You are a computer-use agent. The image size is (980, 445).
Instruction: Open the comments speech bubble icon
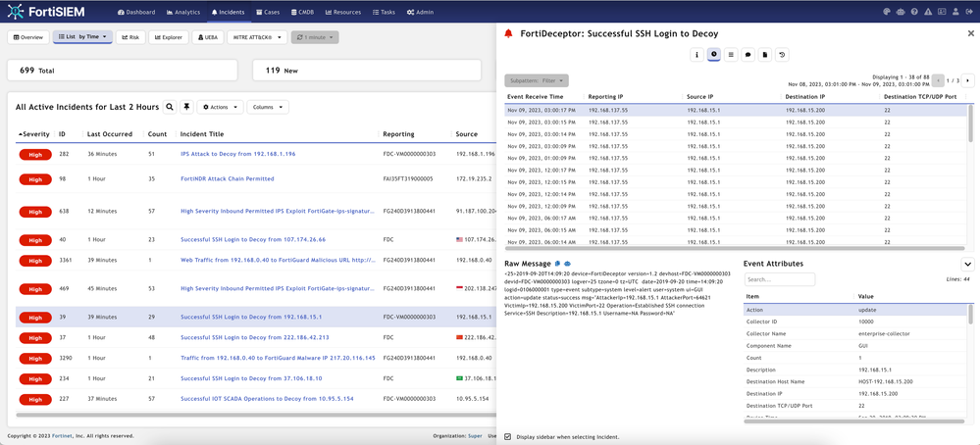(x=748, y=55)
